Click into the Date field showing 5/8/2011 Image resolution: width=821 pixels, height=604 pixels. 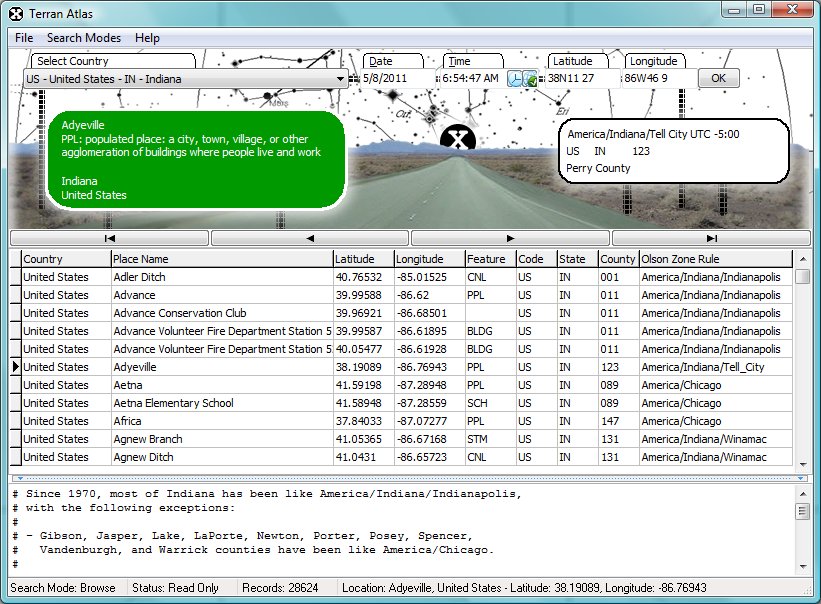[x=397, y=79]
